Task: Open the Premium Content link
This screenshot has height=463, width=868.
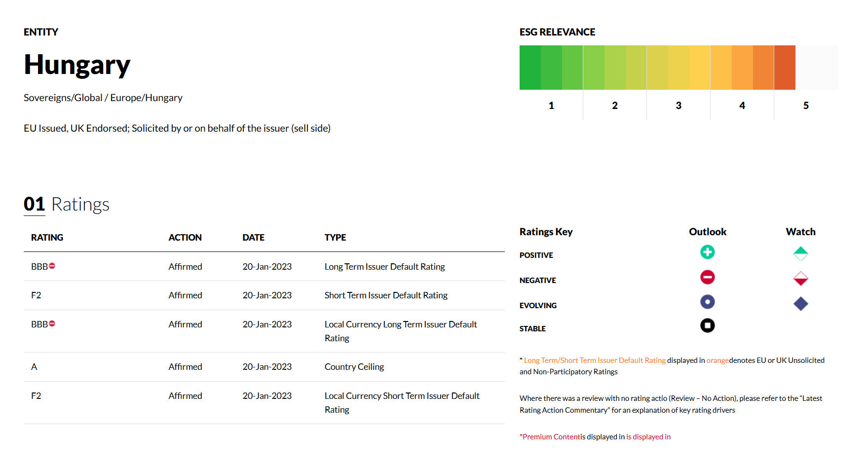Action: (x=552, y=437)
